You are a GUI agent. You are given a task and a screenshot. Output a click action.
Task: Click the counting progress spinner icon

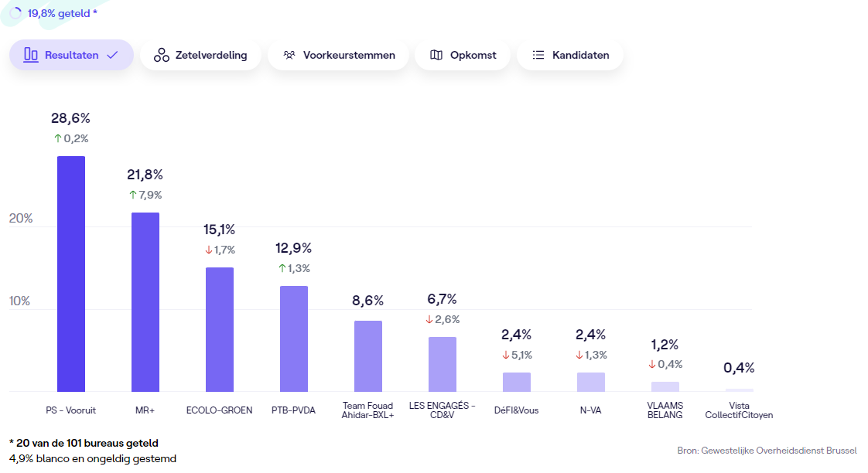pos(15,13)
